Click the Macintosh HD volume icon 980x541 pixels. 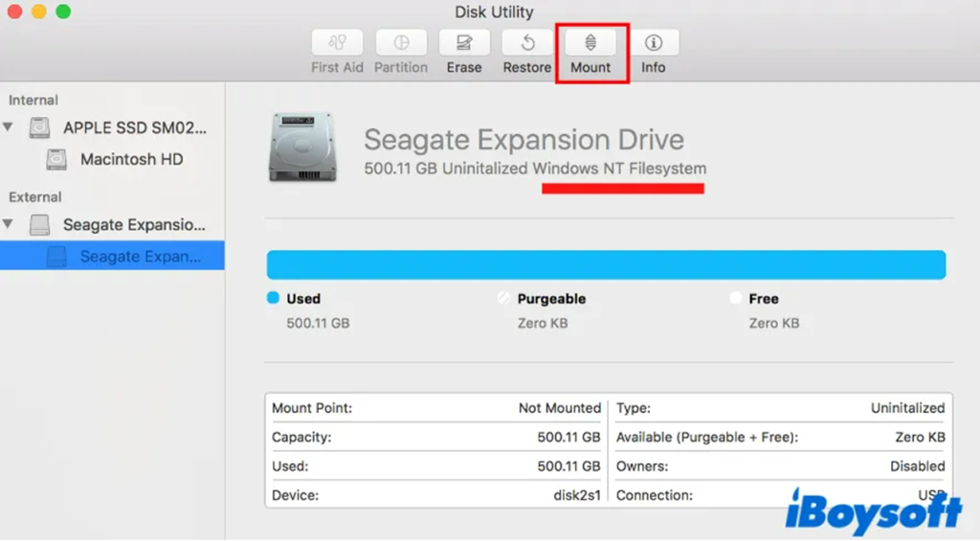pos(56,160)
